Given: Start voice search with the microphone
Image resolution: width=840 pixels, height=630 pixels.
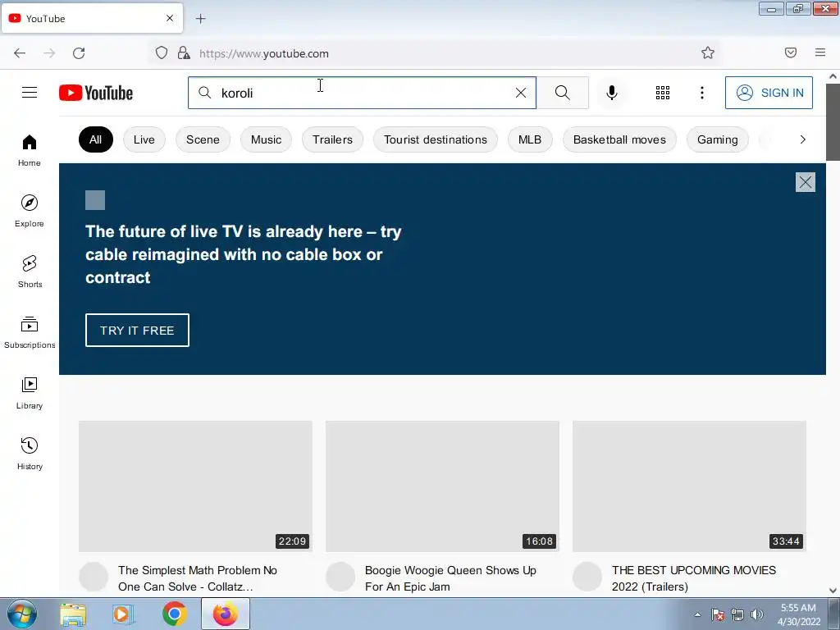Looking at the screenshot, I should (611, 93).
